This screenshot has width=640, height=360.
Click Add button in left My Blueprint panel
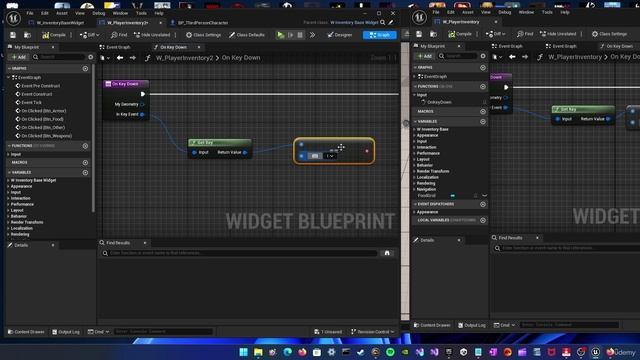tap(19, 57)
